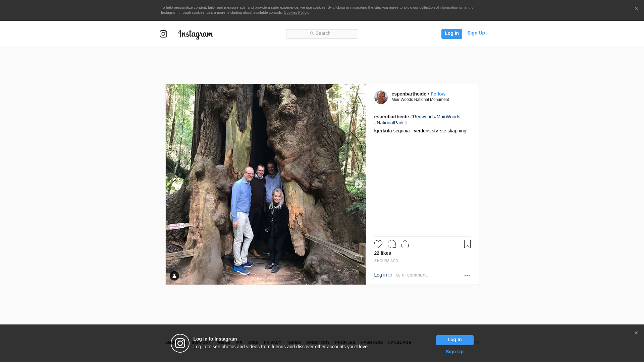Open the PRIVACY footer link

click(x=272, y=343)
